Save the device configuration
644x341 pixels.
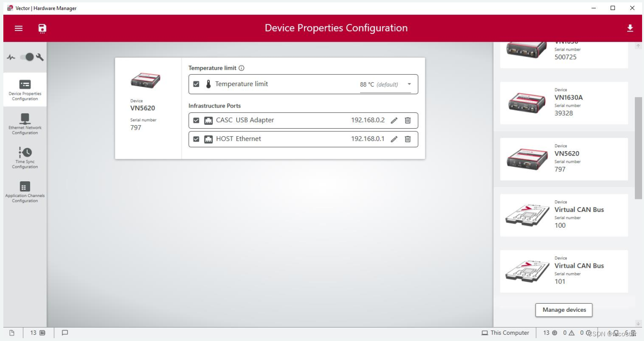(x=42, y=28)
